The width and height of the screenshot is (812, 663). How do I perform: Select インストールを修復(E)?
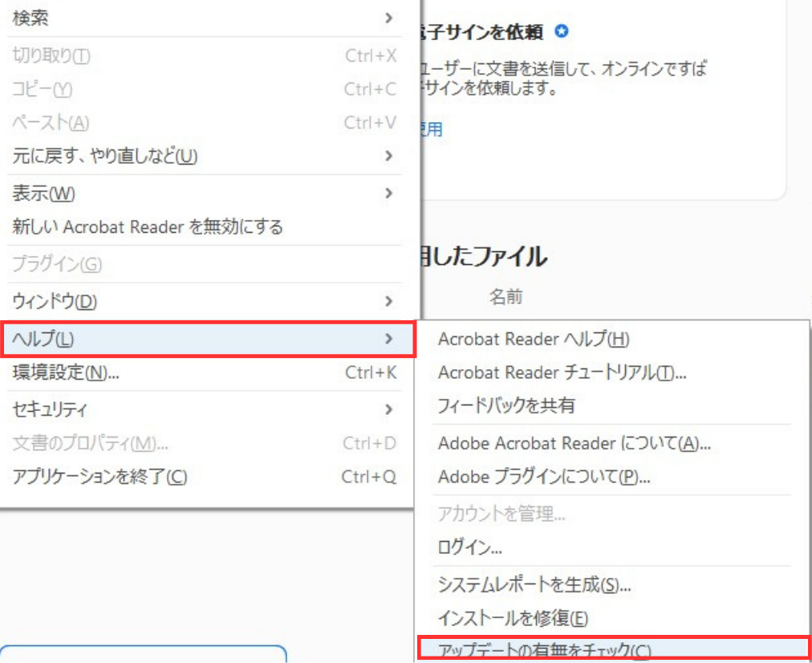[x=513, y=619]
